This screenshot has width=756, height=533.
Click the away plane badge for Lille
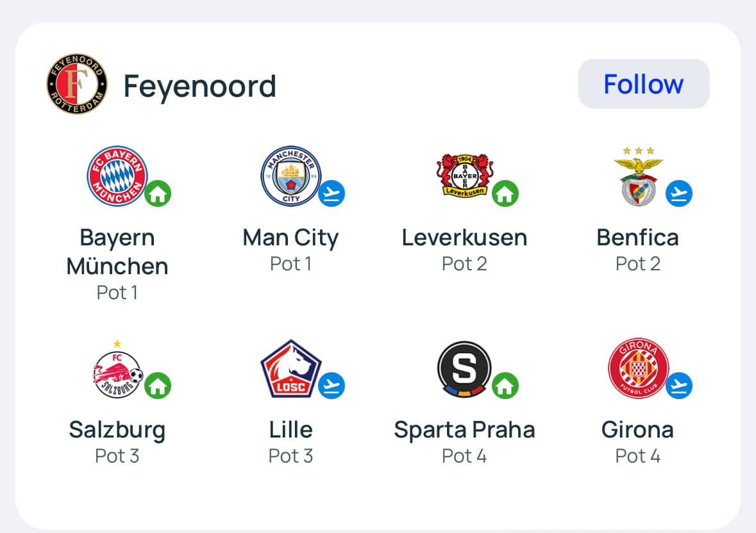332,386
